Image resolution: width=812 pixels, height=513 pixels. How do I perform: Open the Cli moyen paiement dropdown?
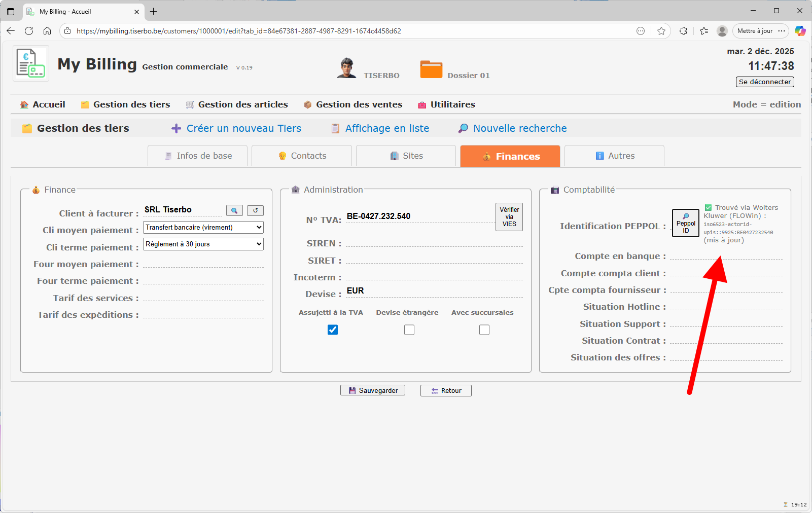202,227
